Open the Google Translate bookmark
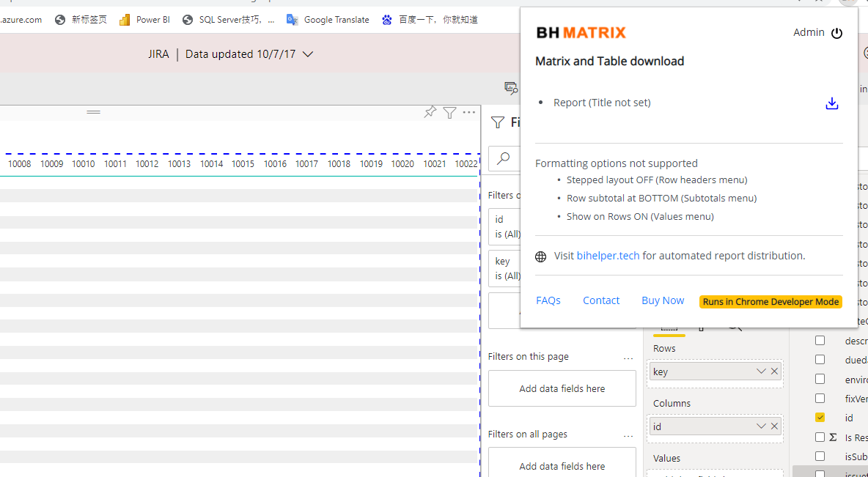868x477 pixels. tap(328, 19)
